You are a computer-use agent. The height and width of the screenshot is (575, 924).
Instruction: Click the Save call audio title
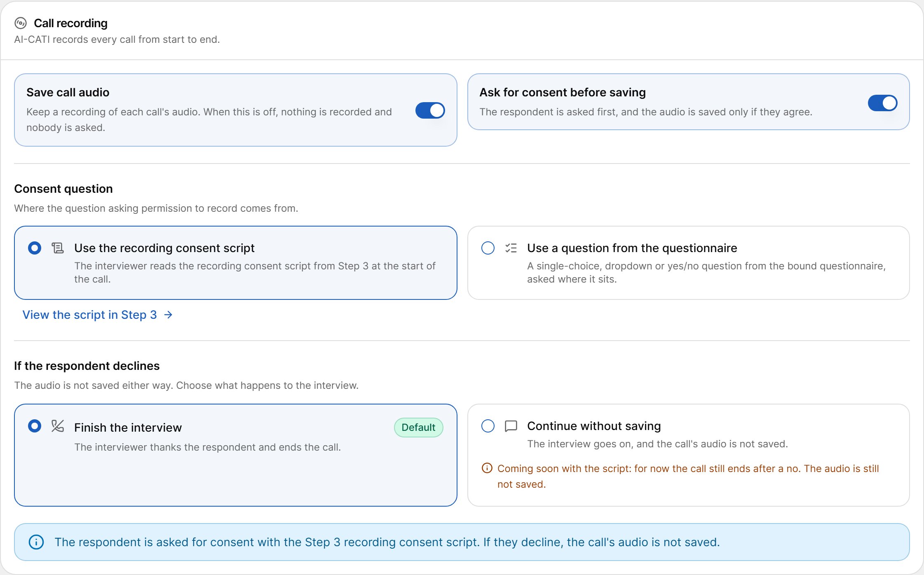pos(68,92)
